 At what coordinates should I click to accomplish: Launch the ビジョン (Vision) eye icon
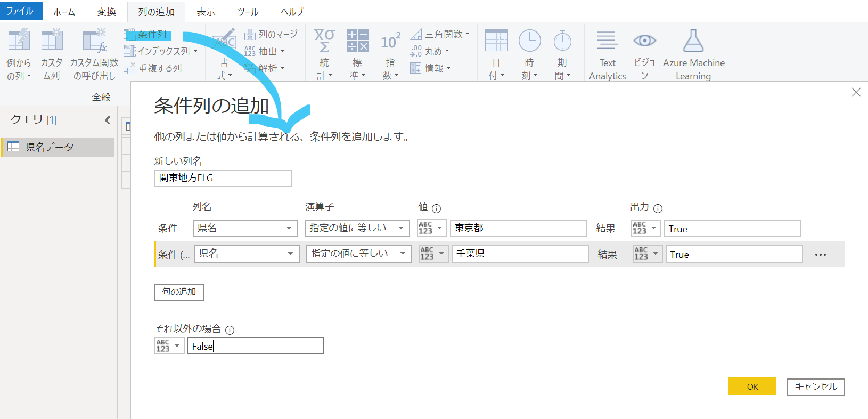tap(644, 41)
